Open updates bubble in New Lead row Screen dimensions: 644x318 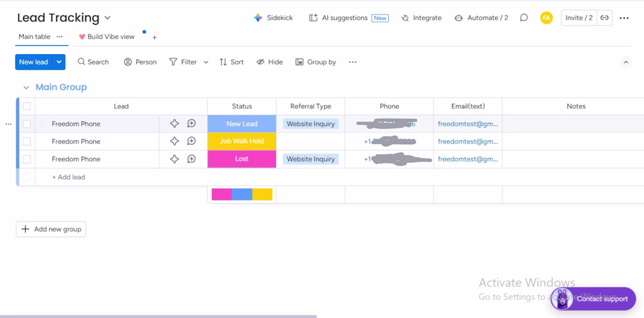point(191,124)
